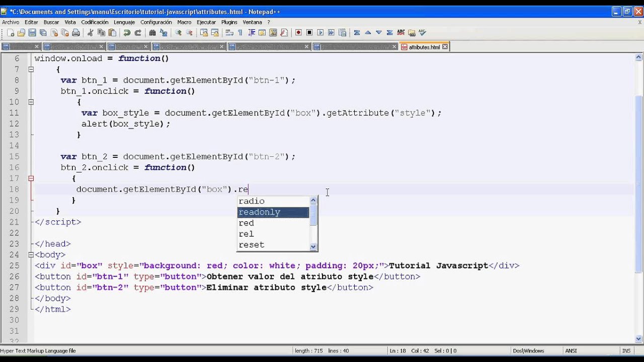The width and height of the screenshot is (644, 362).
Task: Undo the last edit with Undo arrow
Action: (x=127, y=33)
